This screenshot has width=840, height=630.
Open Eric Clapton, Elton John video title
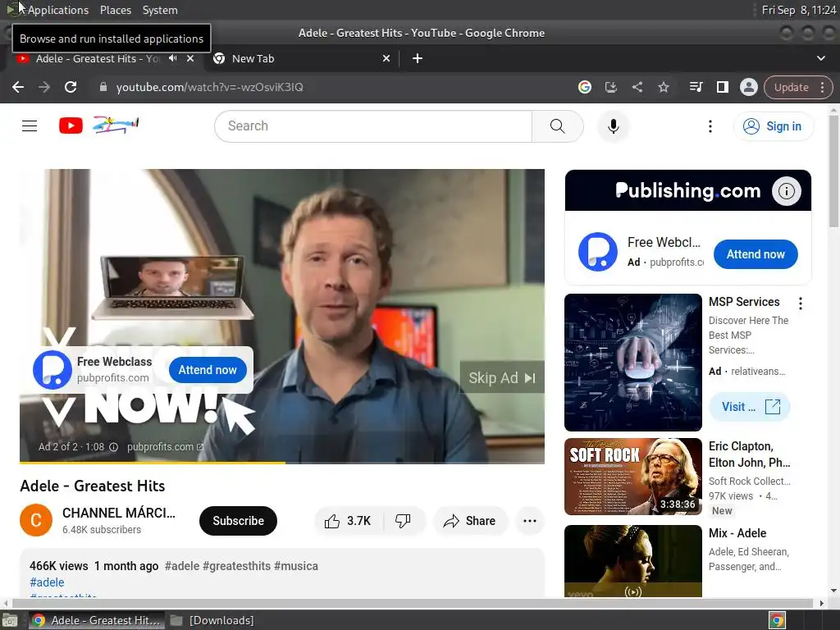pyautogui.click(x=750, y=454)
